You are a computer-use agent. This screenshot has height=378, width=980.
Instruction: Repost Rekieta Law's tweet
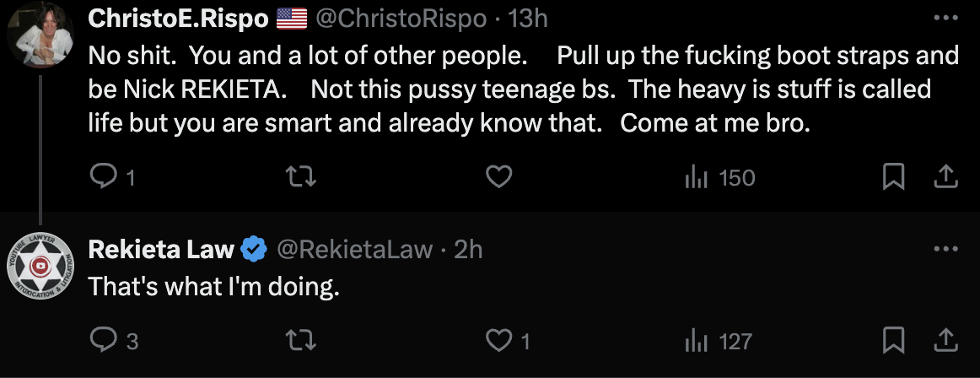tap(300, 341)
